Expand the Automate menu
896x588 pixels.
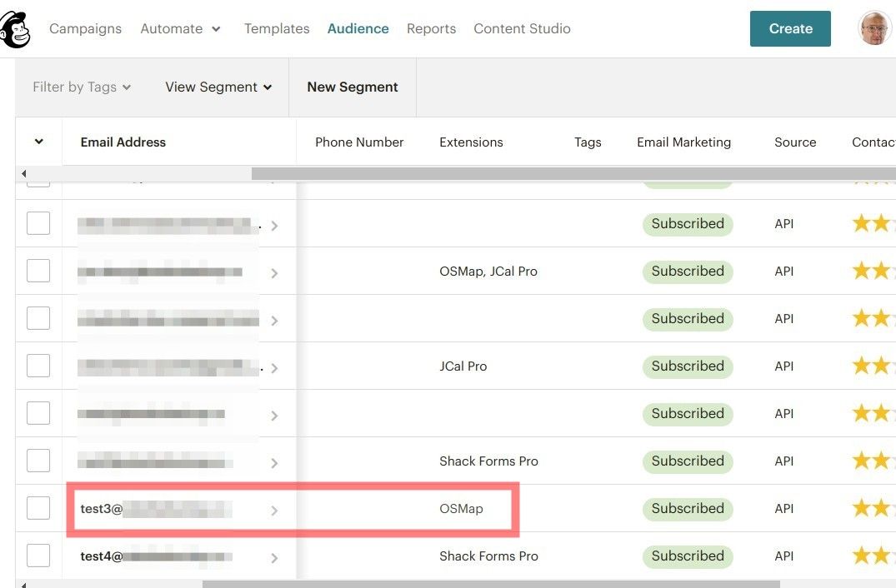click(180, 28)
